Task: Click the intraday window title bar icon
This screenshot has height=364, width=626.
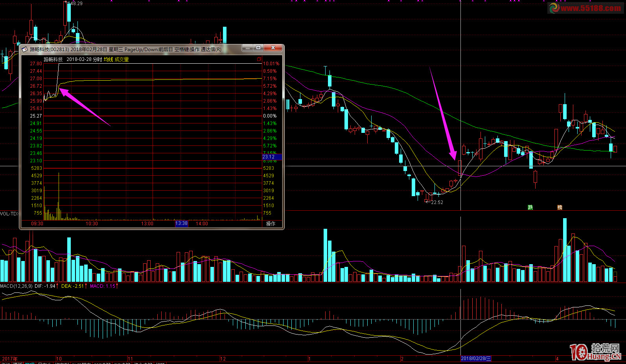Action: point(25,49)
